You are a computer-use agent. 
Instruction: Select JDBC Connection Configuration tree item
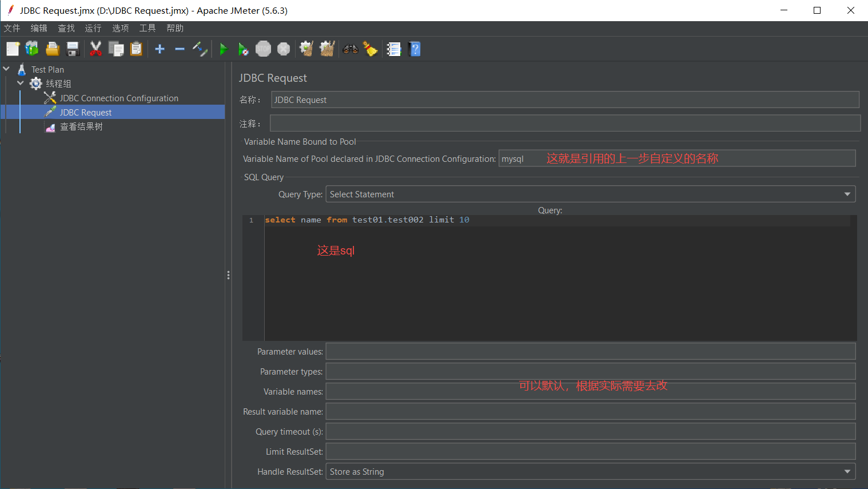point(119,98)
